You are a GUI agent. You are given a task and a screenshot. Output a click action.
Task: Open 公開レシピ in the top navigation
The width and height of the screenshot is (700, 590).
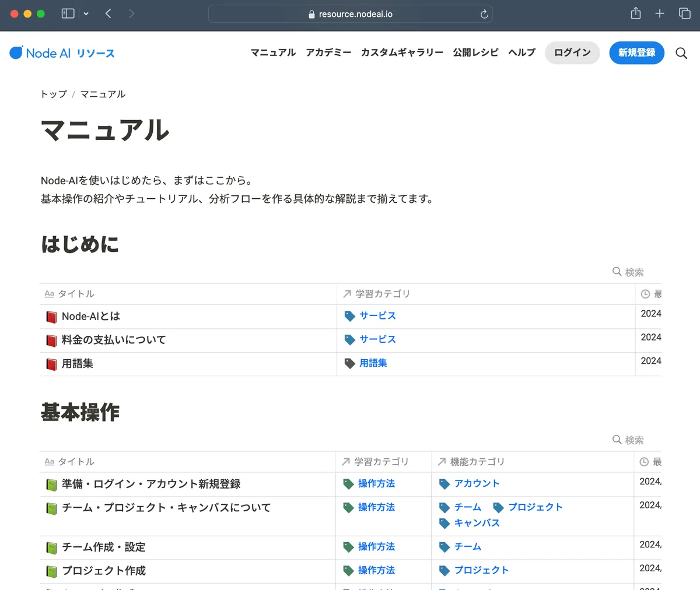(476, 52)
